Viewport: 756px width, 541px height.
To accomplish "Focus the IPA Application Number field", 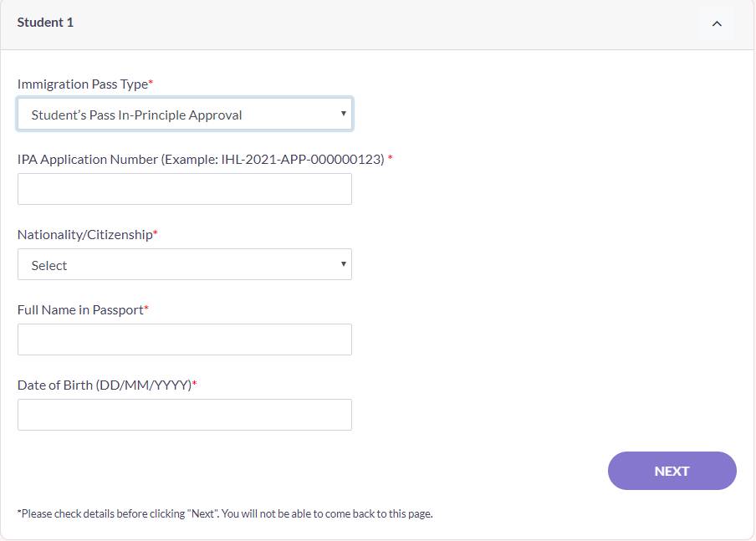I will pyautogui.click(x=184, y=190).
